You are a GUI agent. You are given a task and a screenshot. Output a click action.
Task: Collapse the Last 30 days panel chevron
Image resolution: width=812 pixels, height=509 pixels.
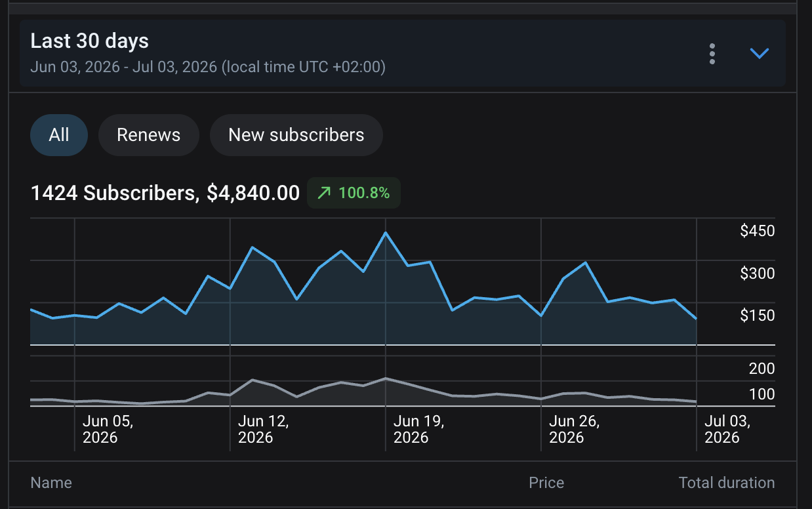pos(759,54)
